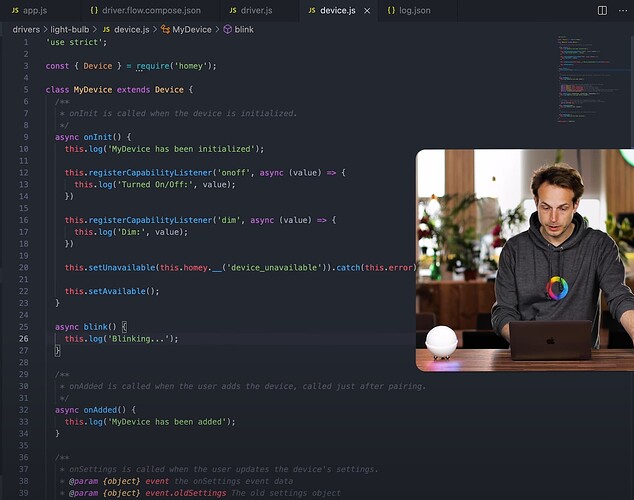Click 'drivers' in the breadcrumb path
The height and width of the screenshot is (500, 634).
pyautogui.click(x=26, y=30)
